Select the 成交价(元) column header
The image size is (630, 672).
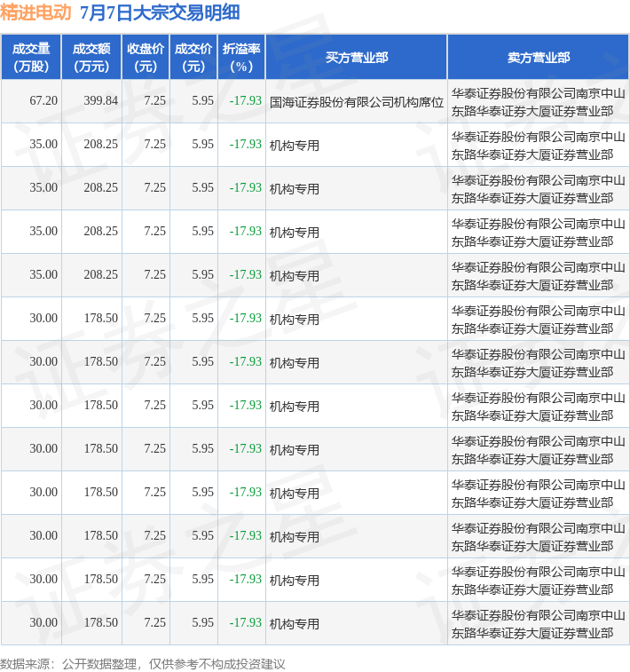click(x=193, y=58)
